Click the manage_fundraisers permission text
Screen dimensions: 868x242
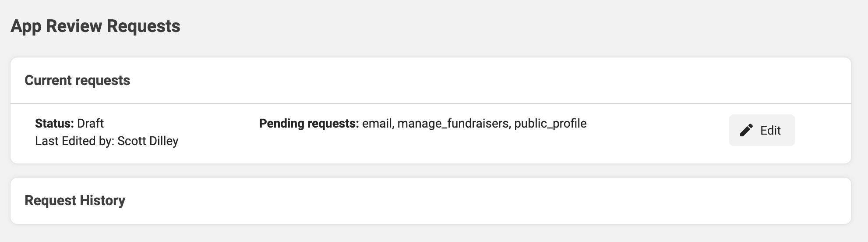[454, 124]
